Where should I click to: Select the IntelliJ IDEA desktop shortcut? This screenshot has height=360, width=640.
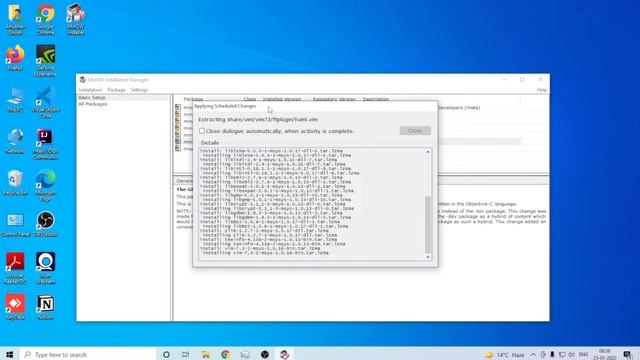point(45,144)
